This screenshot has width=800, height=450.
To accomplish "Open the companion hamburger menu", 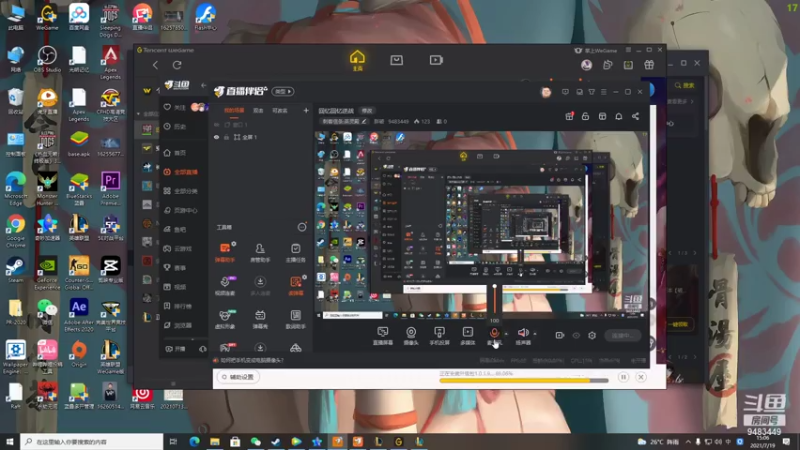I will (x=604, y=92).
